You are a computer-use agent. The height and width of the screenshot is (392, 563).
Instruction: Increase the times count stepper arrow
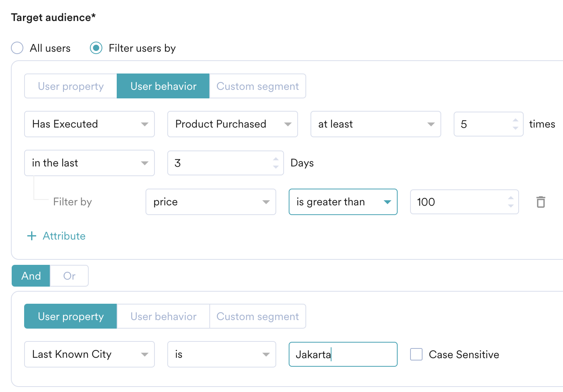(516, 121)
